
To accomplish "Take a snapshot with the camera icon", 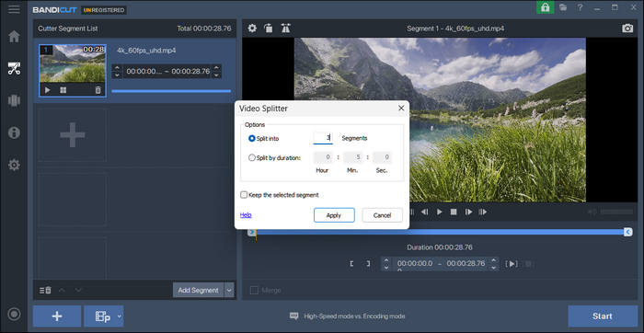I will [627, 29].
